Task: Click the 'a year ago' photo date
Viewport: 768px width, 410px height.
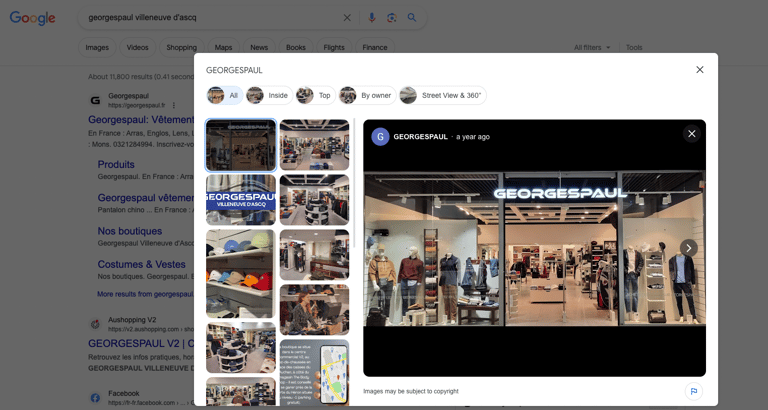Action: pos(473,137)
